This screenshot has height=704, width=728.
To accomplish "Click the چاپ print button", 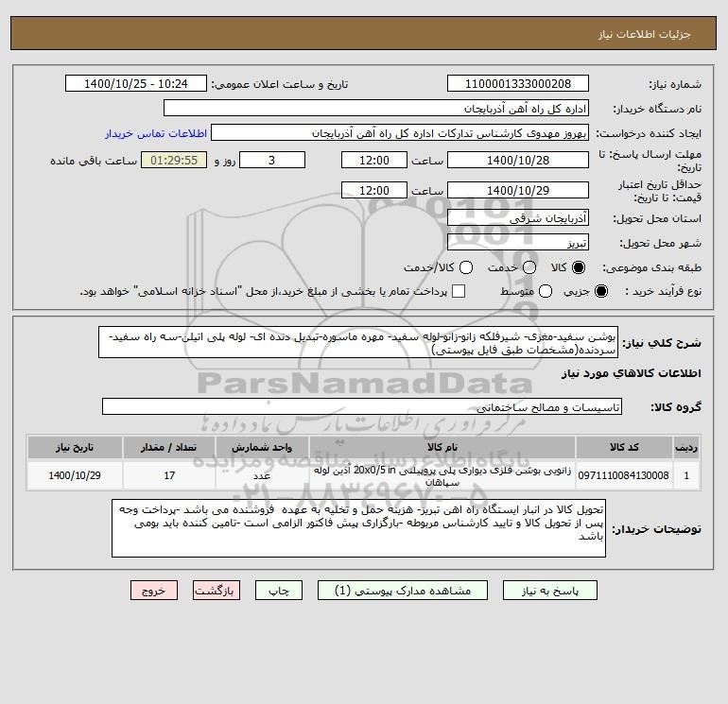I will click(279, 591).
